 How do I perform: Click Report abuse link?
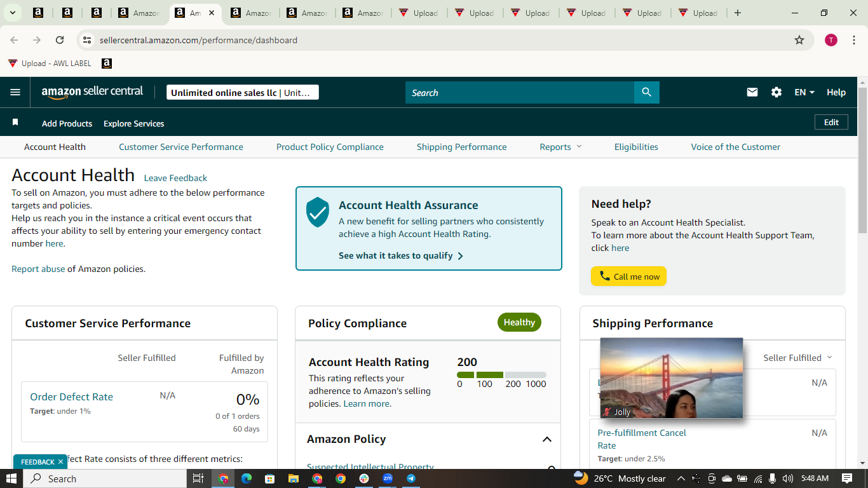click(x=38, y=269)
